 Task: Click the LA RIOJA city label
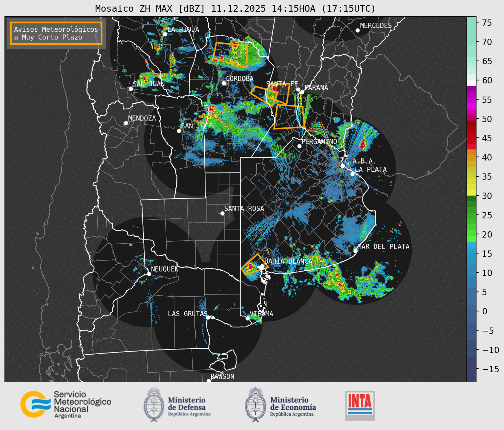[183, 29]
